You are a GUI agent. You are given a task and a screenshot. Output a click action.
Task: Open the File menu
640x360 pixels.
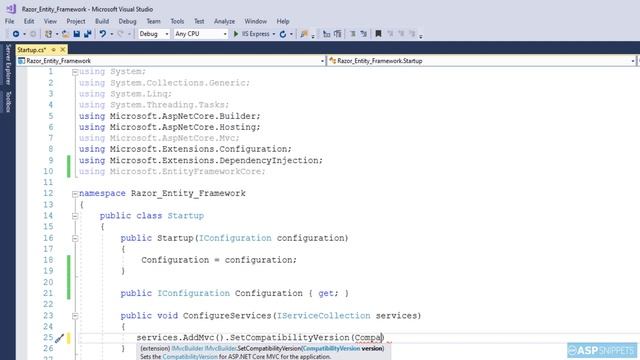[x=9, y=21]
